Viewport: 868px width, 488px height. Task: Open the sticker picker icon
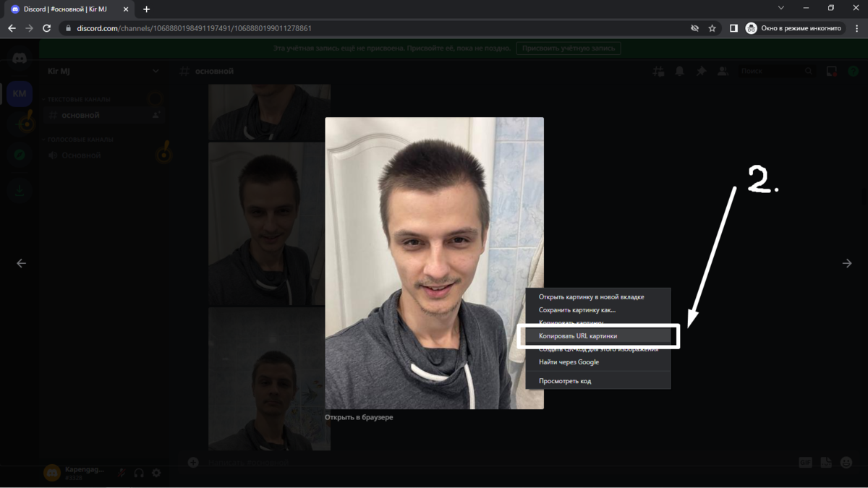pos(826,463)
